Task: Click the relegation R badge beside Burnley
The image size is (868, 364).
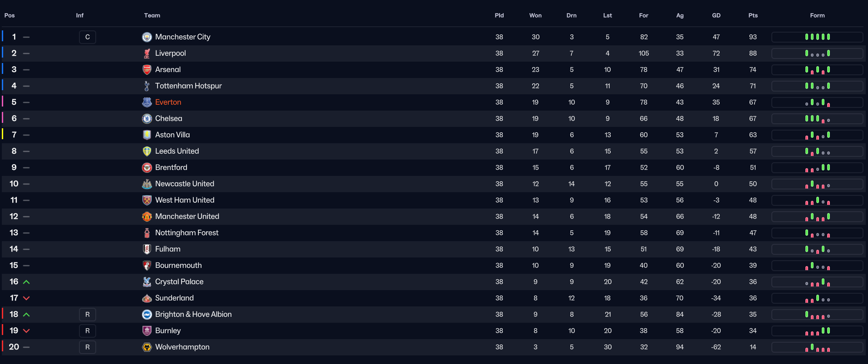Action: click(88, 331)
